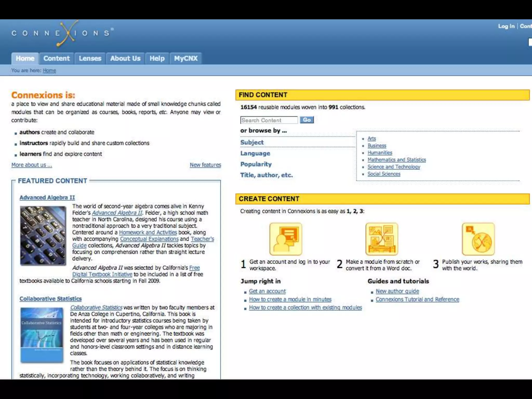Image resolution: width=532 pixels, height=399 pixels.
Task: Switch to the Content tab
Action: point(56,58)
